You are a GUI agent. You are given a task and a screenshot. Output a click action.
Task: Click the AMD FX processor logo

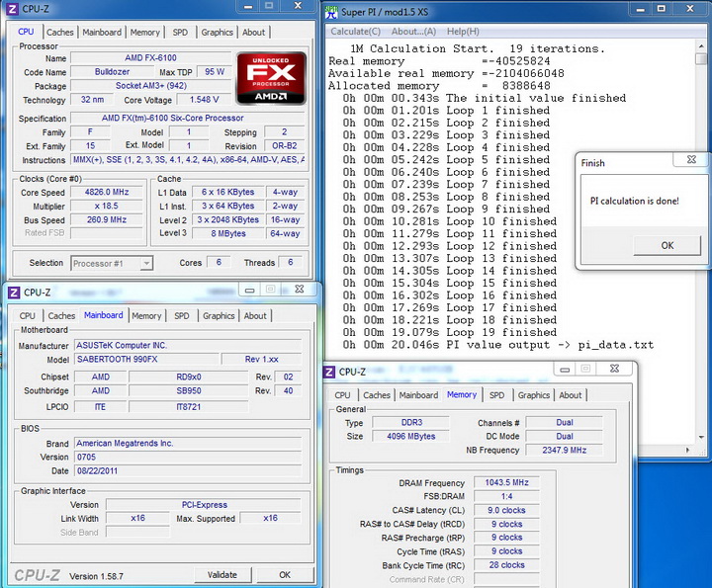(x=271, y=78)
